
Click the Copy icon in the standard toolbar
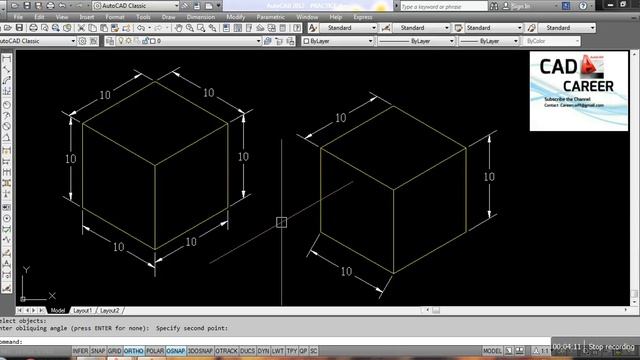point(93,28)
